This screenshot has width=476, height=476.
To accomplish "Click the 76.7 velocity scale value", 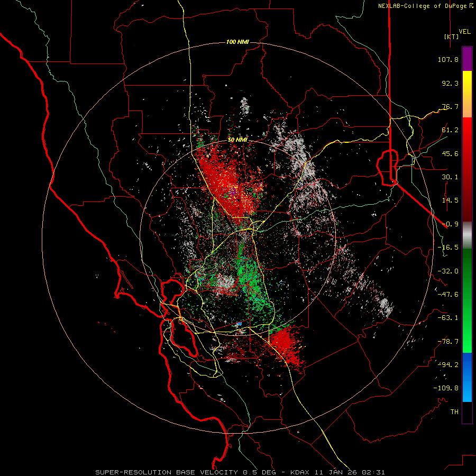I will tap(450, 106).
